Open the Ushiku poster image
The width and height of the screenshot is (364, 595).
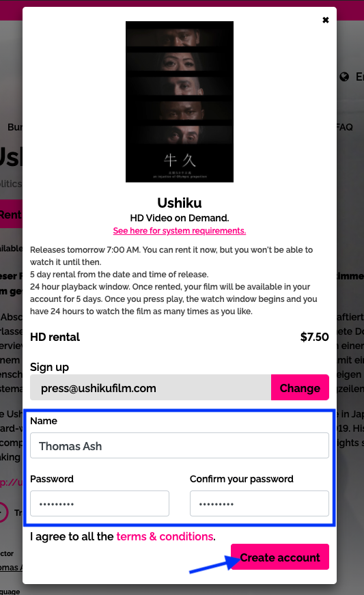(180, 102)
